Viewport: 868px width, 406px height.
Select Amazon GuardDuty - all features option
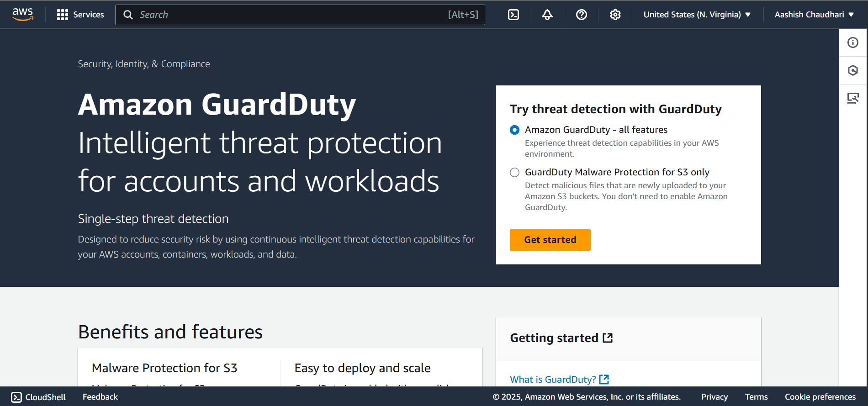(514, 130)
